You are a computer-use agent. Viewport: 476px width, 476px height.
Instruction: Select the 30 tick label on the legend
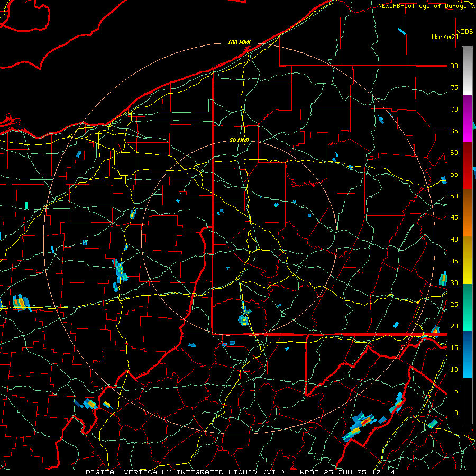454,283
